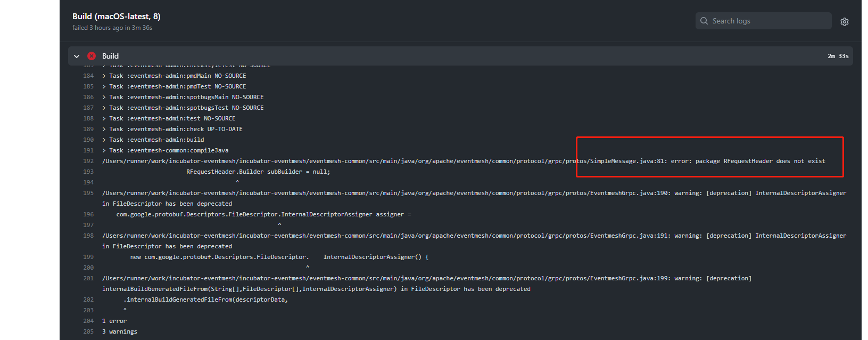868x340 pixels.
Task: Select log line number 190
Action: click(x=88, y=140)
